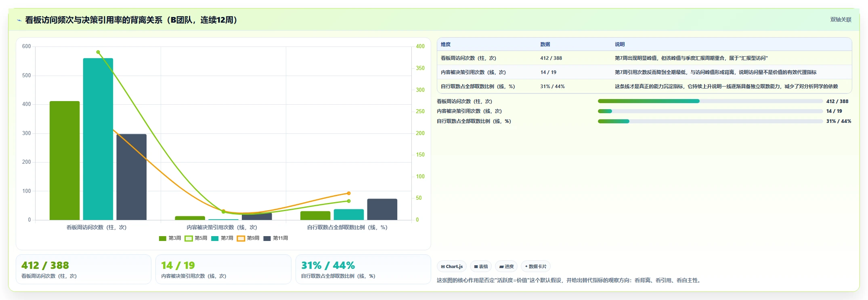
Task: Click the small green bar in 内容被决策引用次数 group
Action: coord(190,218)
